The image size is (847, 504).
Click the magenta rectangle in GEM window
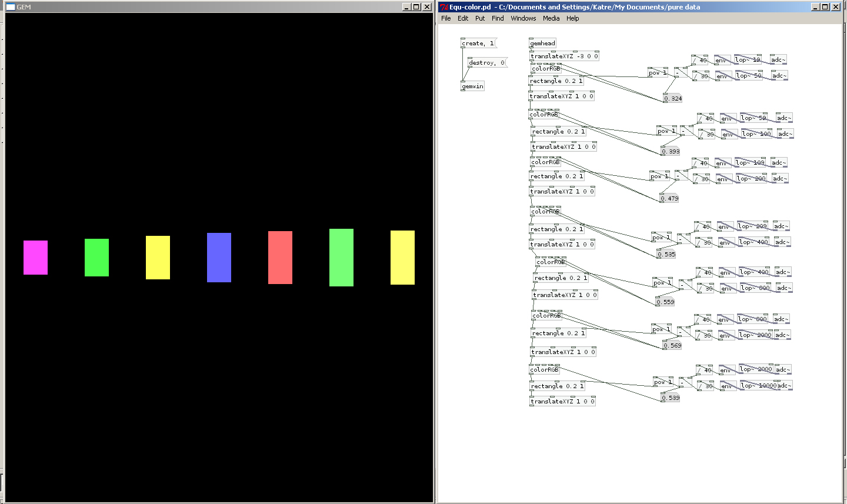[x=35, y=258]
